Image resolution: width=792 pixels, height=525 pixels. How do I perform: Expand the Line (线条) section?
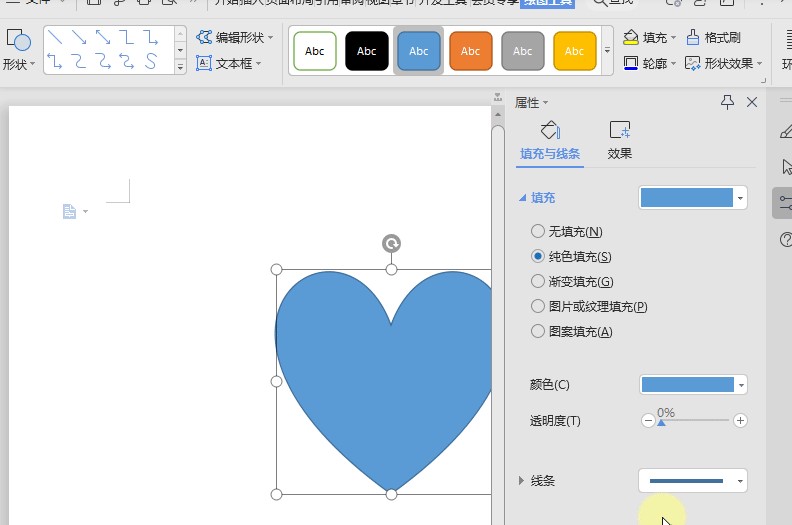point(521,481)
